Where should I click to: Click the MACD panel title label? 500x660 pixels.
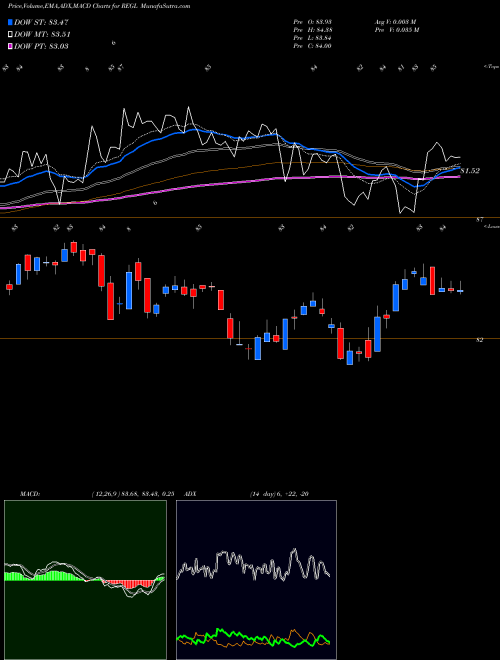(30, 494)
